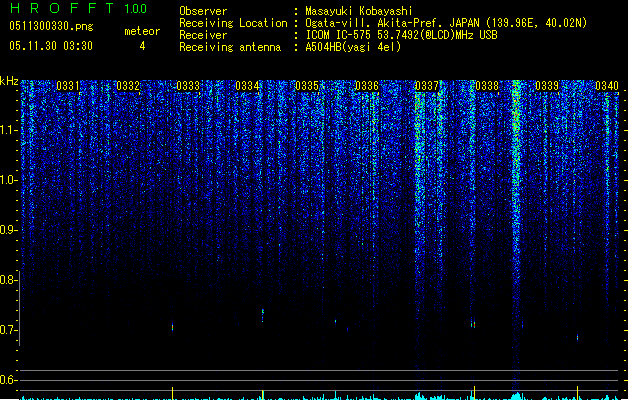
Task: Click the 1.0 kHz axis tick label
Action: [x=9, y=180]
